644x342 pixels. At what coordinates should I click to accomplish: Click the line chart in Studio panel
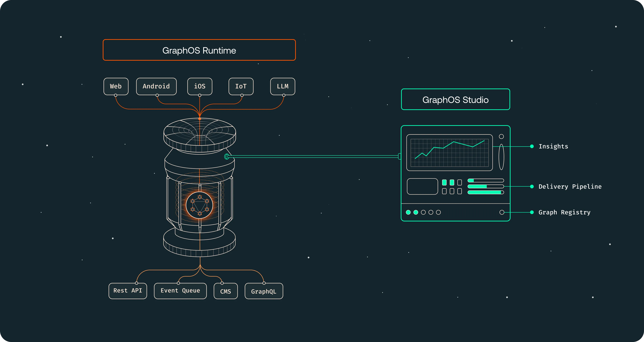tap(449, 153)
